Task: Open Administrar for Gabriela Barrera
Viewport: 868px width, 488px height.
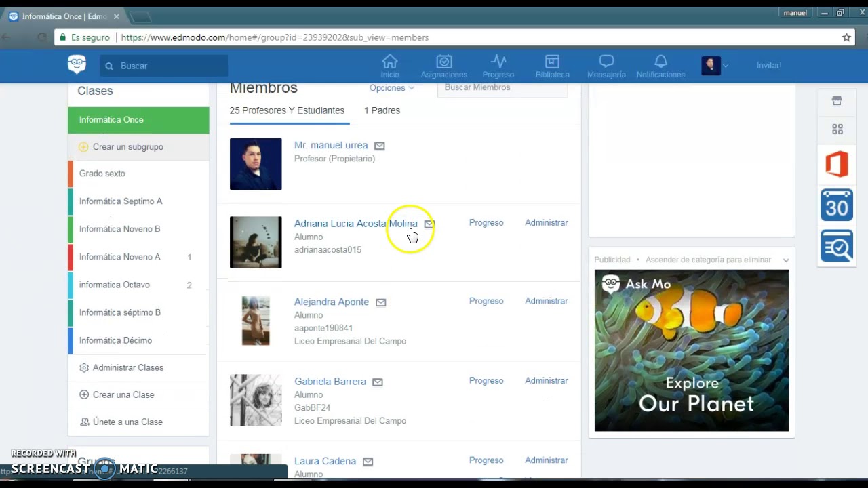Action: click(546, 380)
